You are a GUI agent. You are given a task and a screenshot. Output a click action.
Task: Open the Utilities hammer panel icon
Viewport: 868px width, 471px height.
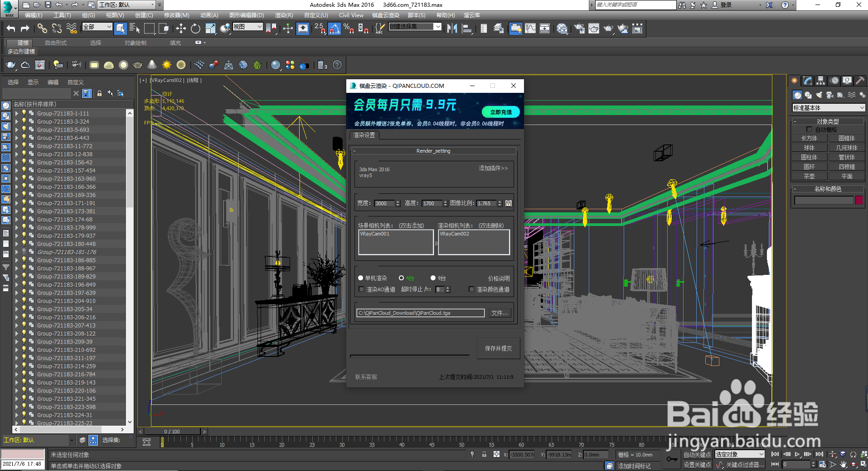(860, 81)
